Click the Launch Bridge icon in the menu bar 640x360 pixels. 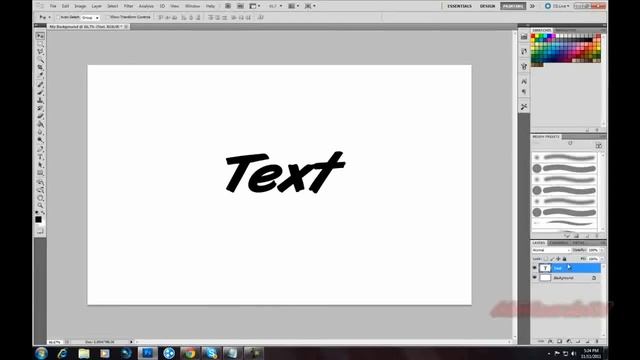tap(228, 6)
